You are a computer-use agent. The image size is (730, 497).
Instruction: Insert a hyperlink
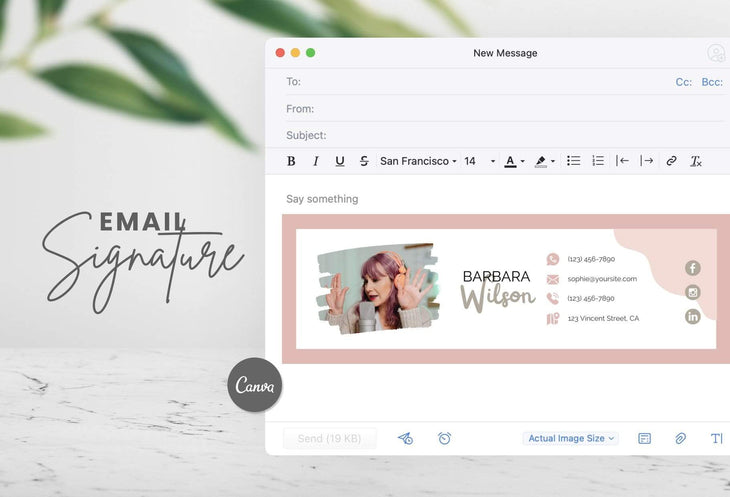(671, 161)
